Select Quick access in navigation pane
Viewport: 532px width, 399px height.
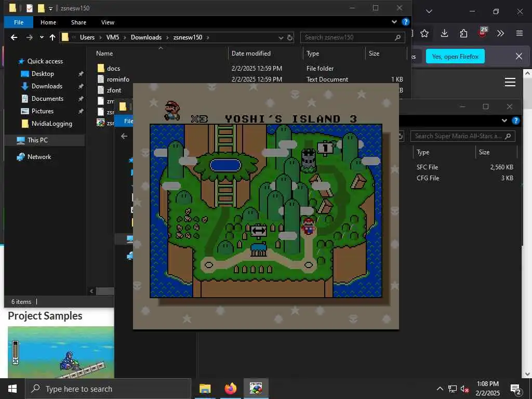[45, 61]
